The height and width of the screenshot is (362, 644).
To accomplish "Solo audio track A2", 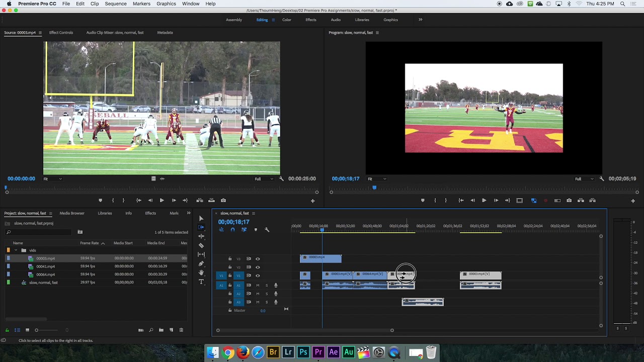I will (x=267, y=294).
